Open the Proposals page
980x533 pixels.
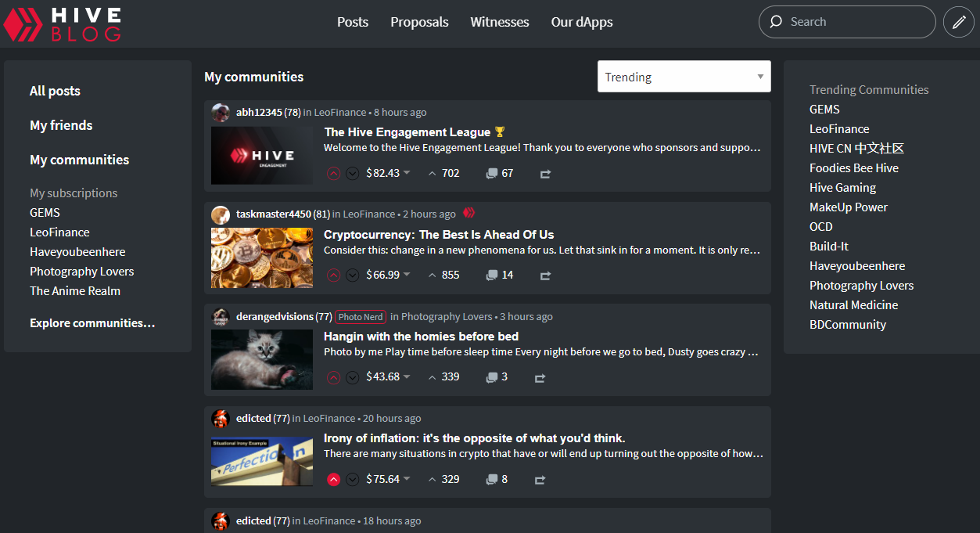(419, 22)
